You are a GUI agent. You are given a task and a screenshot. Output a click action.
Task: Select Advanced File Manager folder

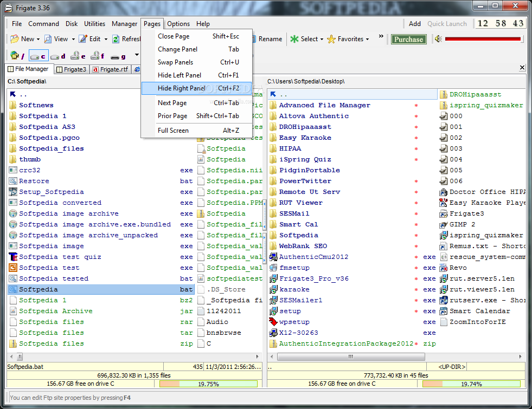(x=325, y=105)
